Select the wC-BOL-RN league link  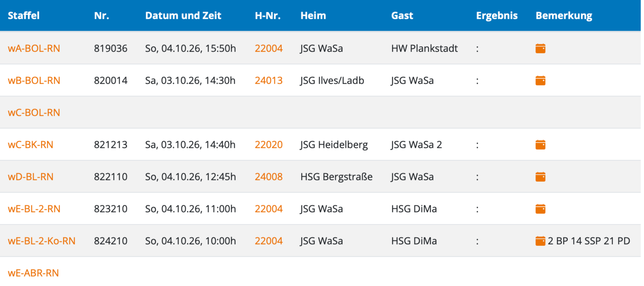point(34,113)
